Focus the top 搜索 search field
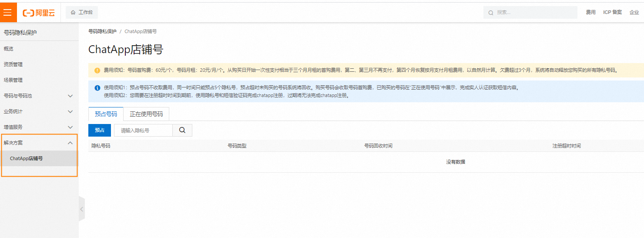The image size is (644, 238). click(x=530, y=12)
